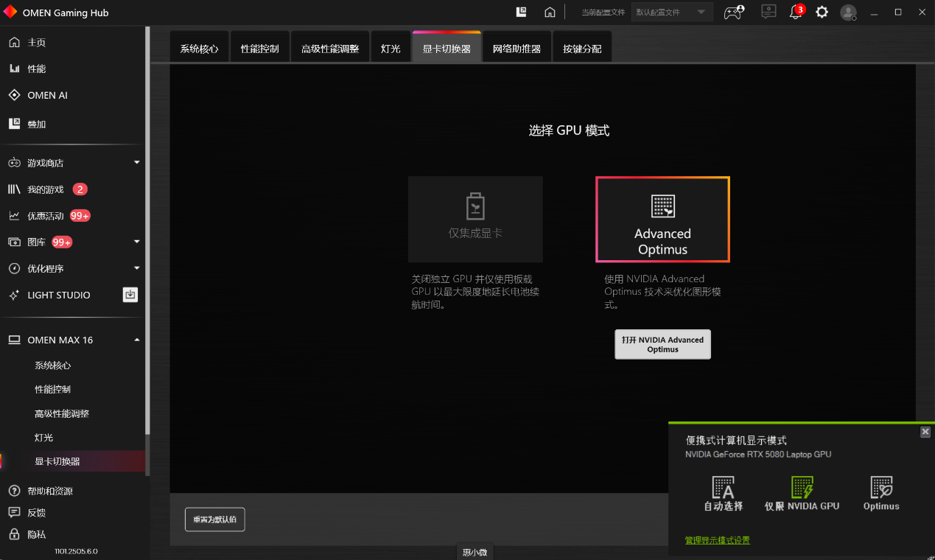This screenshot has height=560, width=935.
Task: Switch to the 灯光 tab
Action: coord(391,49)
